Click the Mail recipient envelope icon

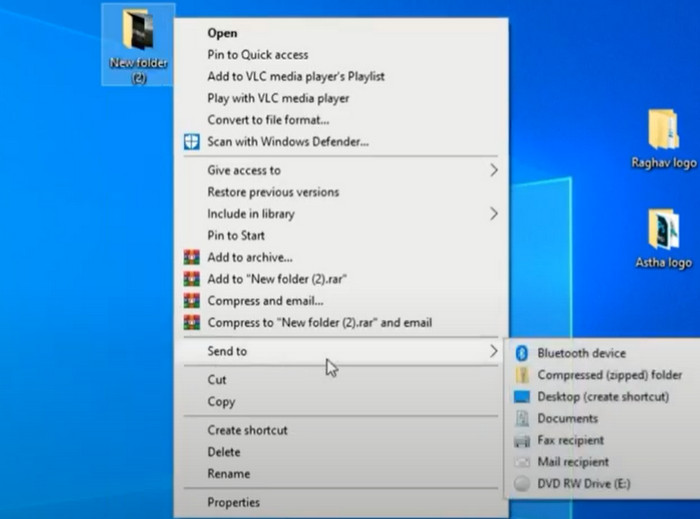[521, 462]
